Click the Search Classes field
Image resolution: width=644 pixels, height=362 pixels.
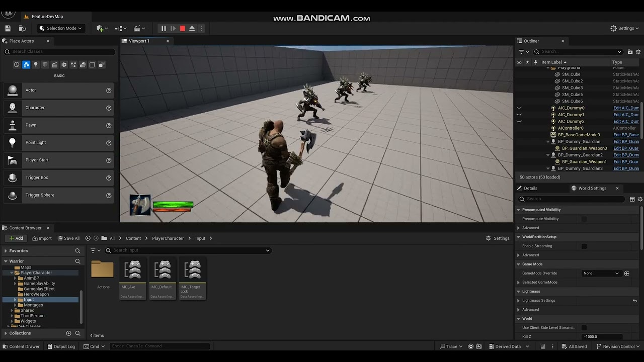pyautogui.click(x=59, y=51)
